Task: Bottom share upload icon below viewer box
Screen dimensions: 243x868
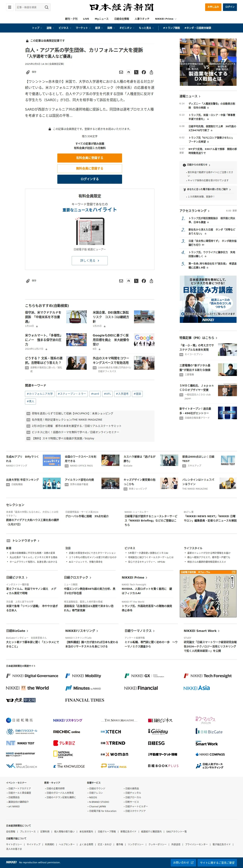Action: [152, 281]
